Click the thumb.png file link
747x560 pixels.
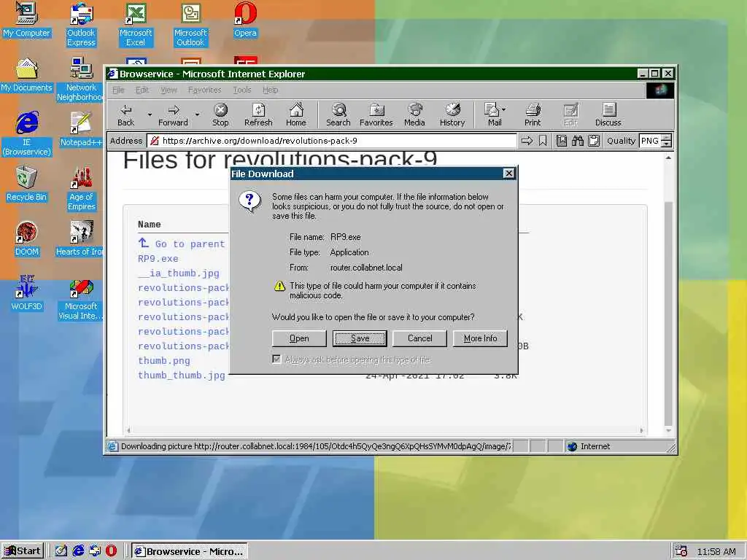(164, 360)
